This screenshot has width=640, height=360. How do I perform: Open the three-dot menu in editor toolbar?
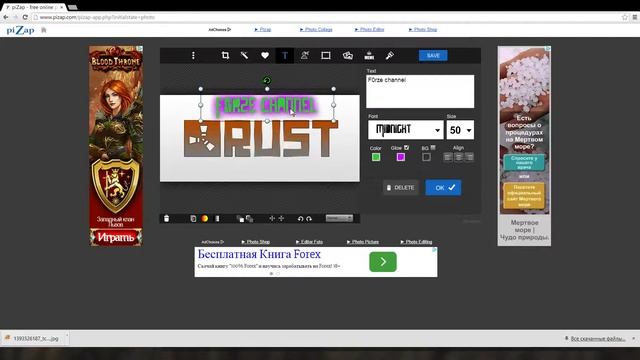pos(193,56)
